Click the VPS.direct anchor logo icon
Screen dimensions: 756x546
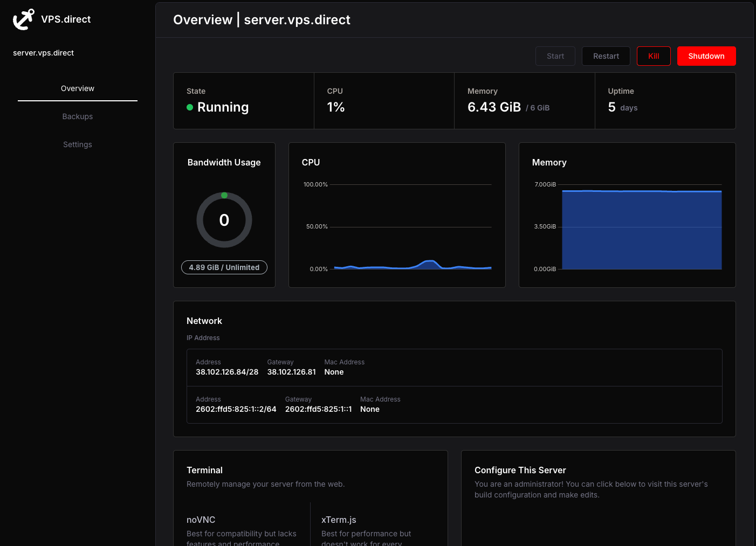[x=24, y=19]
